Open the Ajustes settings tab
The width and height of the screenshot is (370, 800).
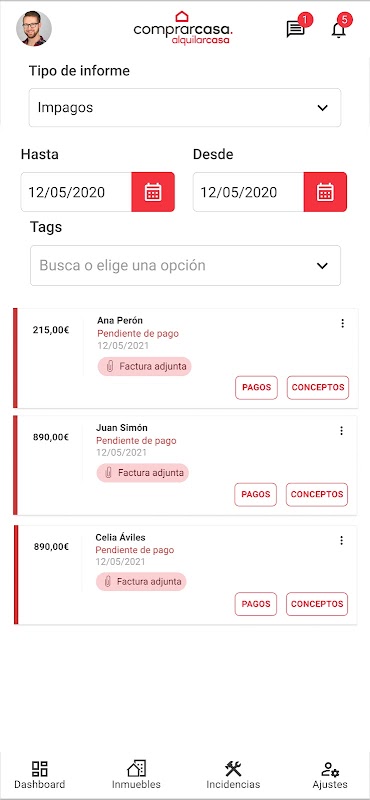point(330,775)
